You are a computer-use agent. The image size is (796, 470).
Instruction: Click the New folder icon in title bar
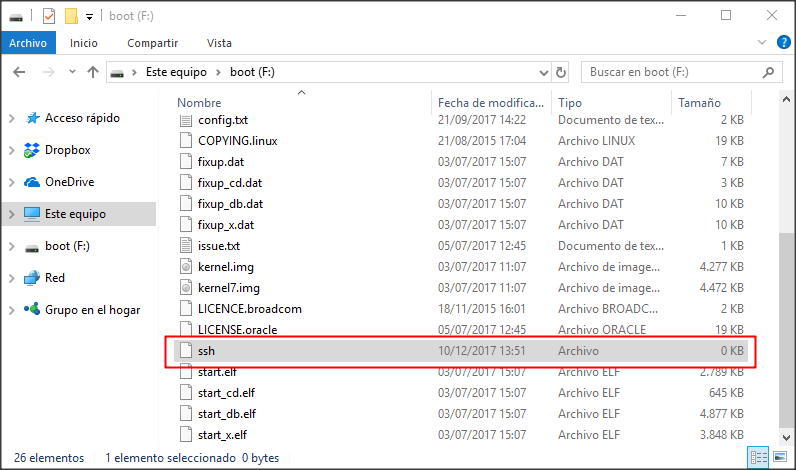70,16
